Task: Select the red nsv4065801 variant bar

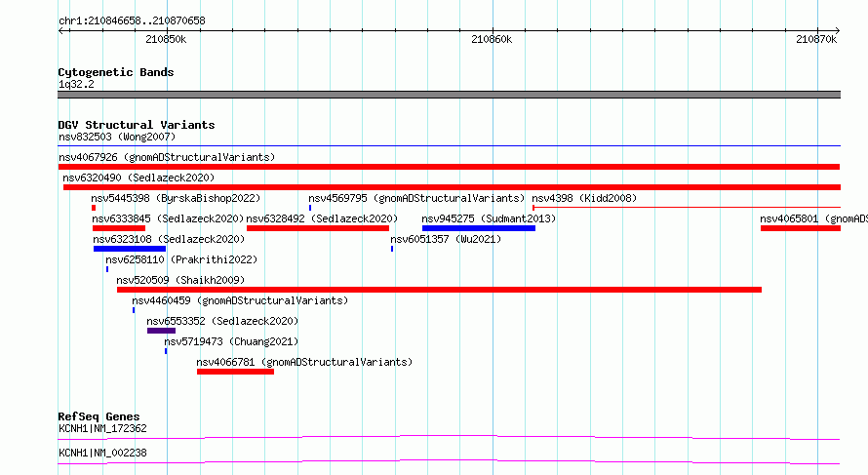Action: click(x=801, y=228)
